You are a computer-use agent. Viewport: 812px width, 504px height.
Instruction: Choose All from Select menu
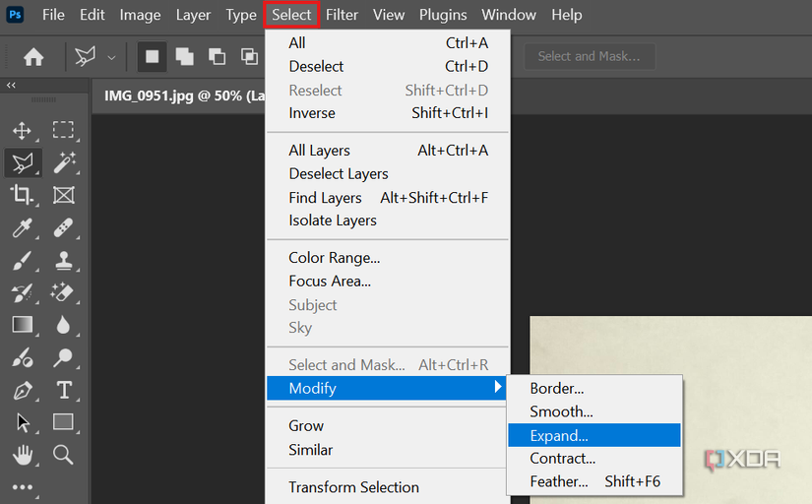pos(388,43)
